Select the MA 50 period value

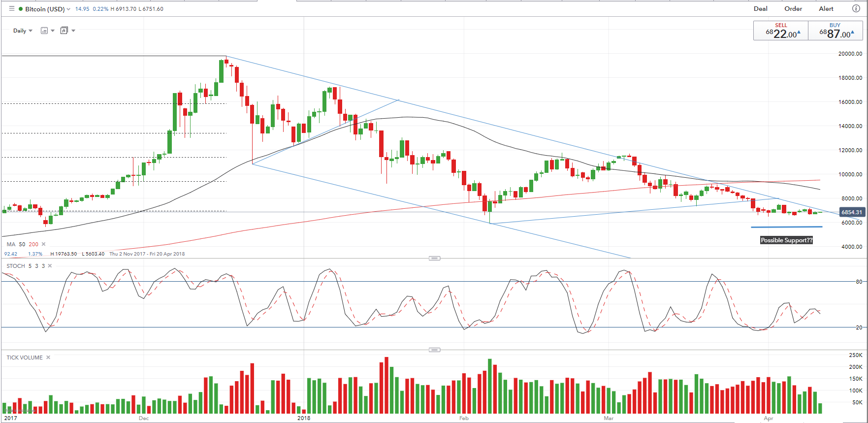point(22,244)
